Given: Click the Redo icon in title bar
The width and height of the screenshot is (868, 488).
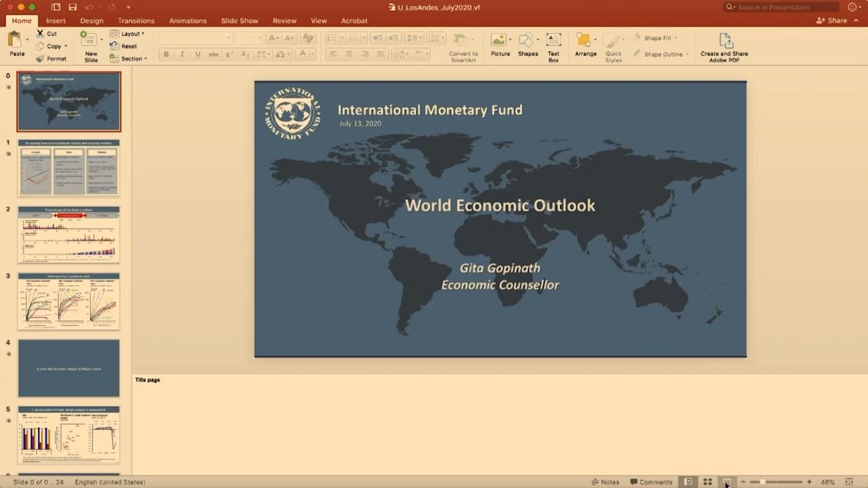Looking at the screenshot, I should [112, 7].
